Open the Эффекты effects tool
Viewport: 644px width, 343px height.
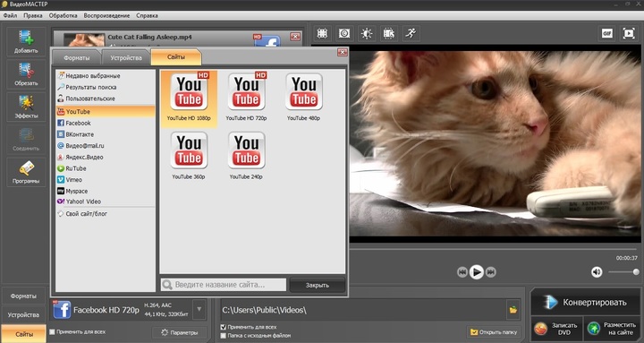point(26,107)
